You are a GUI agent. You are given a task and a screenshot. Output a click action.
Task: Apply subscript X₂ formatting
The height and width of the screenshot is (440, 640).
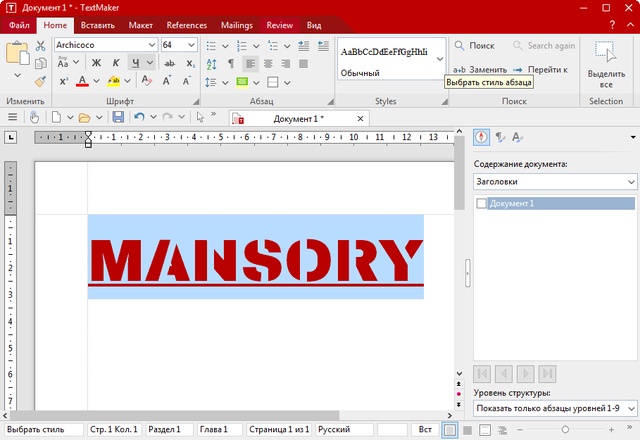click(191, 64)
